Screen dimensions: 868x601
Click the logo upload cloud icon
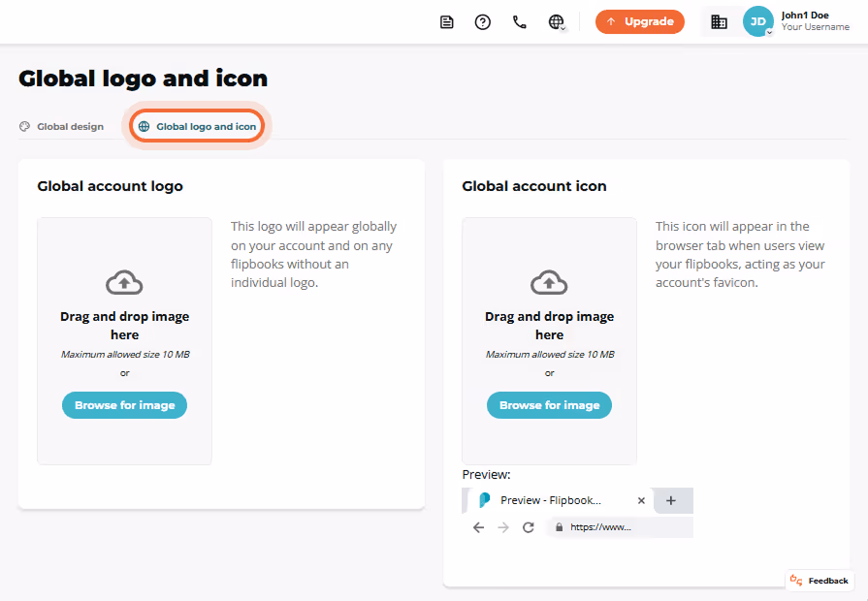pyautogui.click(x=124, y=282)
